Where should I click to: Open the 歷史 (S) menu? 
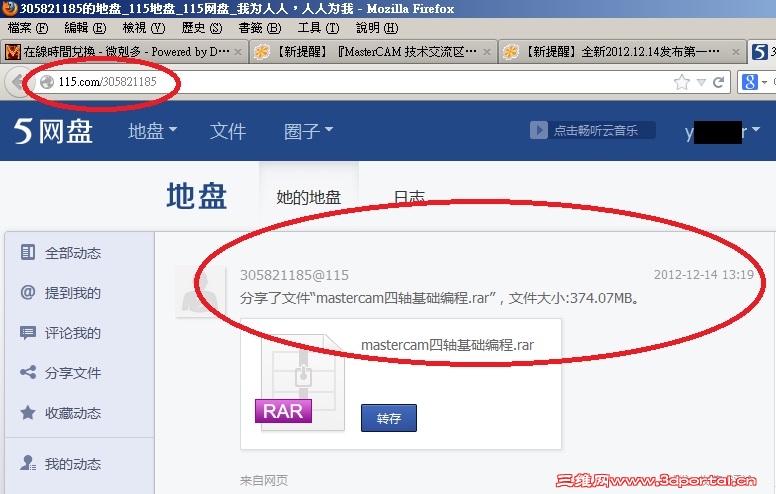(x=201, y=28)
